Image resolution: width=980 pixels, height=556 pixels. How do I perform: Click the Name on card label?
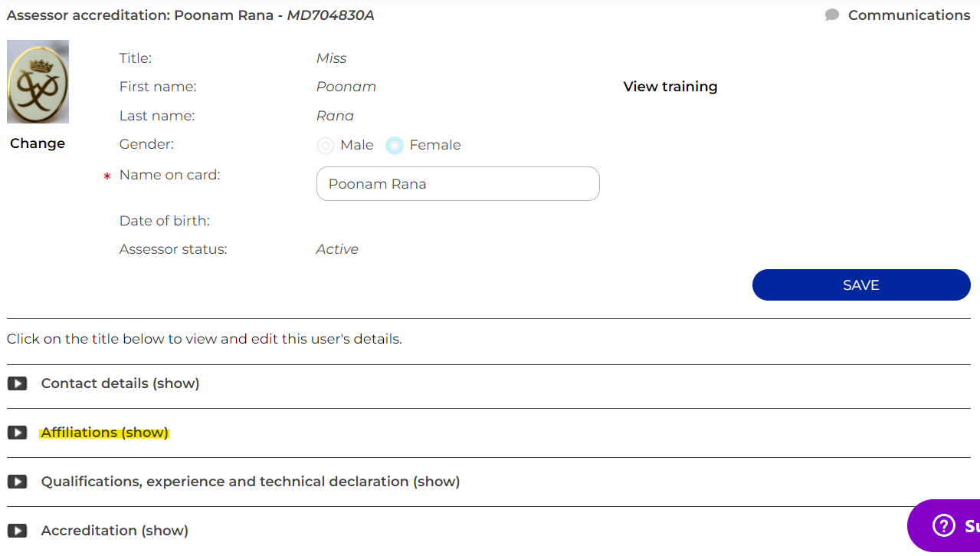click(x=169, y=175)
